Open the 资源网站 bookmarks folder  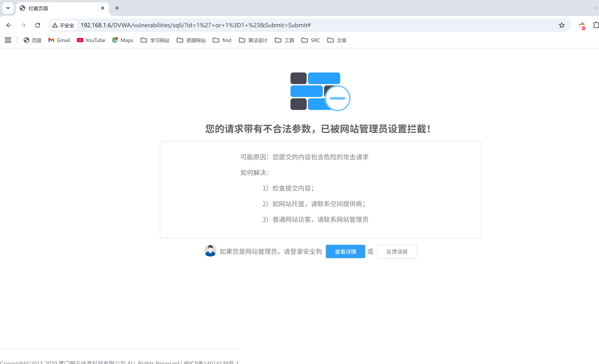(x=191, y=40)
